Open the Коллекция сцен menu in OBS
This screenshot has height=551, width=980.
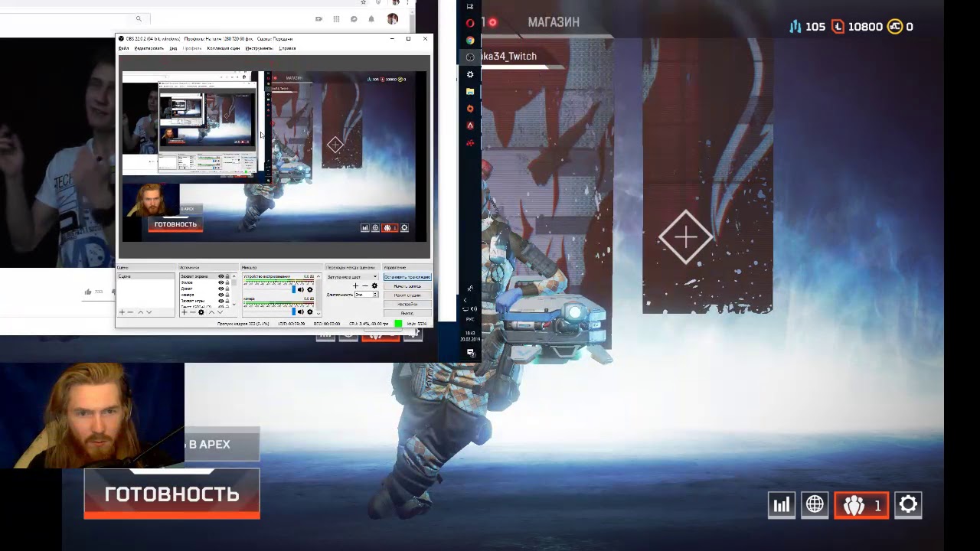click(x=224, y=48)
